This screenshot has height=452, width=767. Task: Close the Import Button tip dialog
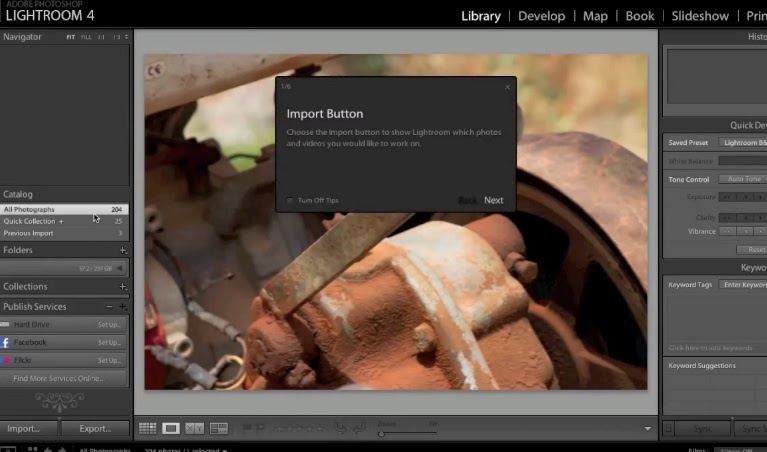507,87
